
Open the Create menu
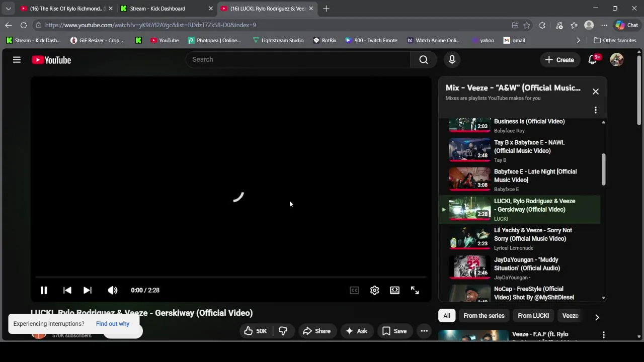click(559, 60)
